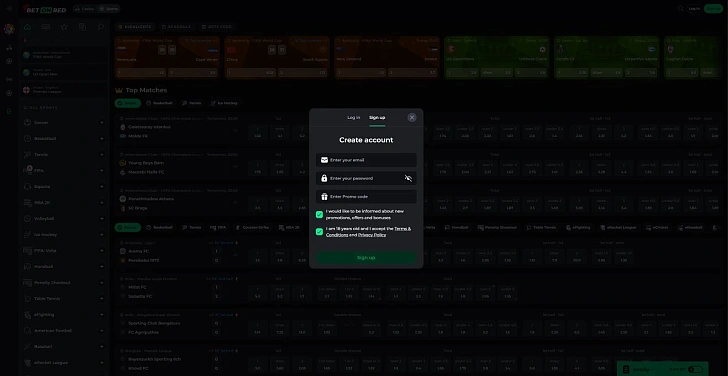728x376 pixels.
Task: Click the Tennis racket icon in sidebar
Action: 27,155
